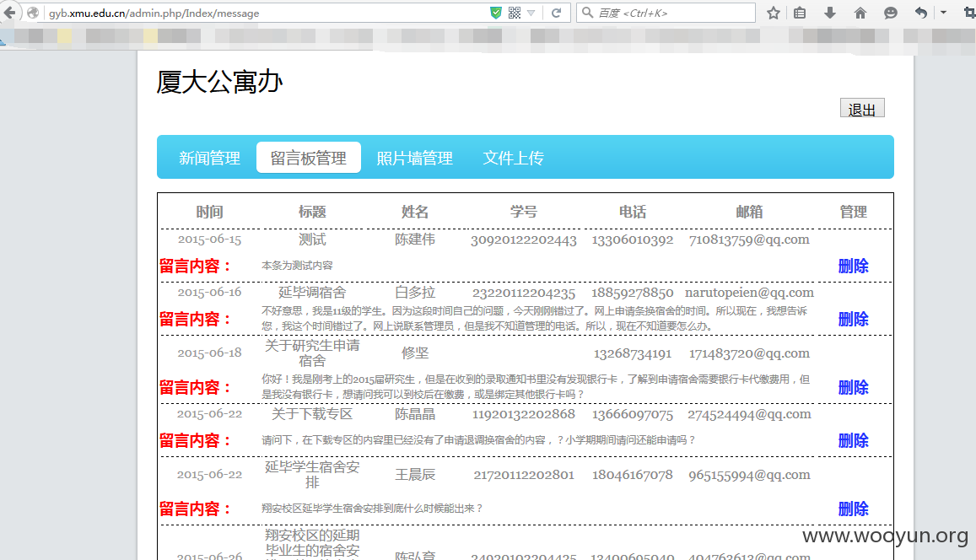Click the 电话 column header
The height and width of the screenshot is (560, 976).
point(633,212)
